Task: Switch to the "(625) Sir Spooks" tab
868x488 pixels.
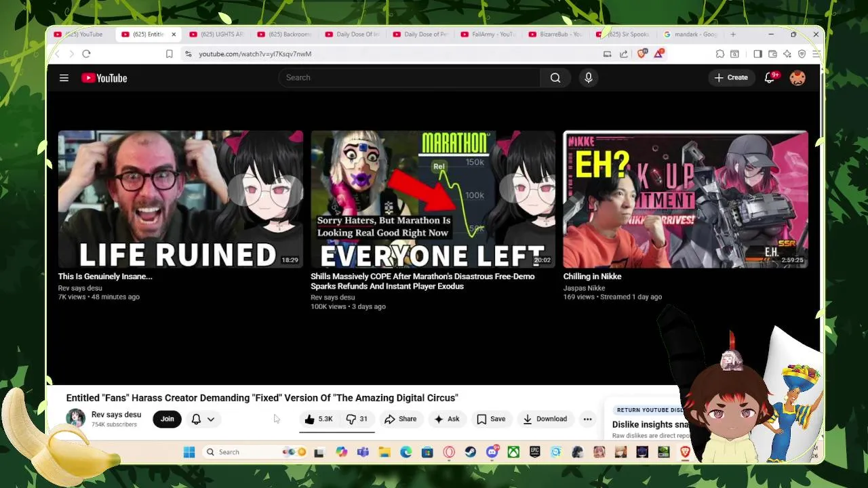Action: coord(624,35)
